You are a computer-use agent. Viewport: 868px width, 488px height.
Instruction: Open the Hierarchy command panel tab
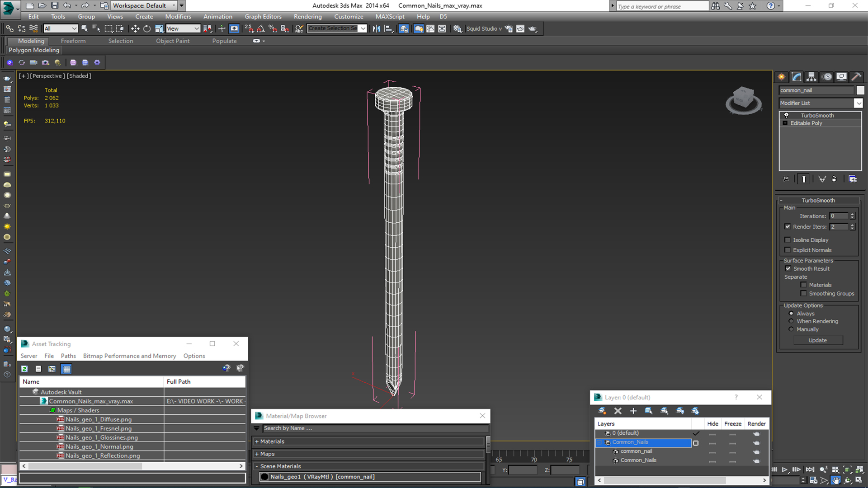click(811, 77)
